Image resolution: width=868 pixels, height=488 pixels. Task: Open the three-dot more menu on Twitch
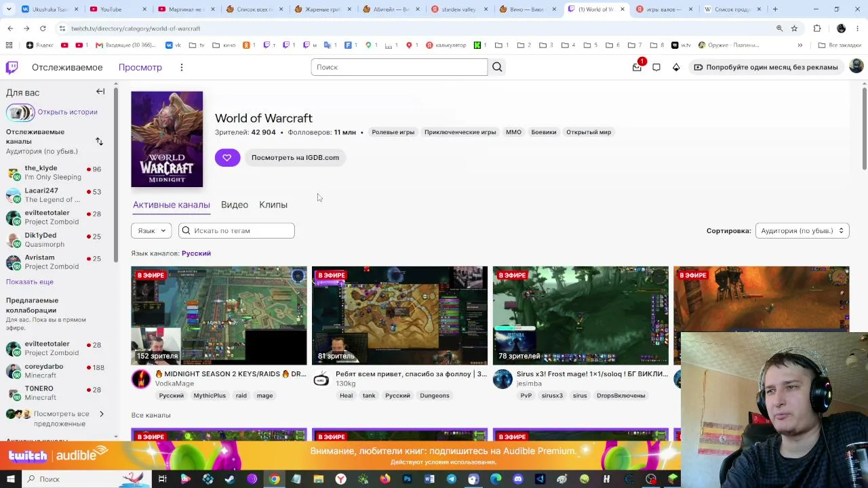(182, 67)
